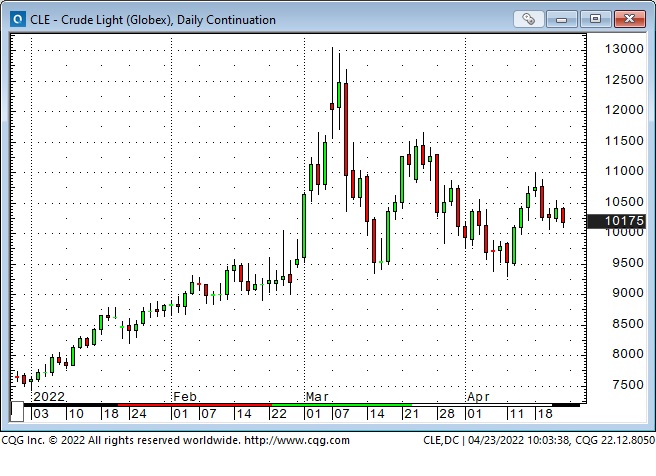The height and width of the screenshot is (476, 656).
Task: Click the white box at time axis start
Action: 17,411
